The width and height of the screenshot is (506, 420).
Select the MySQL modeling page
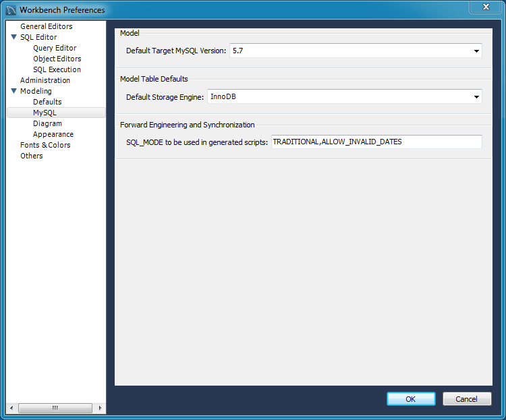(56, 113)
